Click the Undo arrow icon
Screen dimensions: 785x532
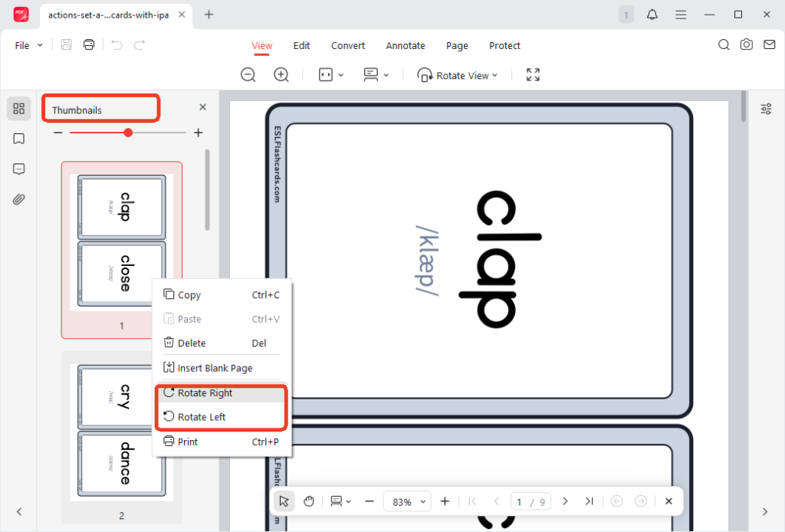pos(117,44)
